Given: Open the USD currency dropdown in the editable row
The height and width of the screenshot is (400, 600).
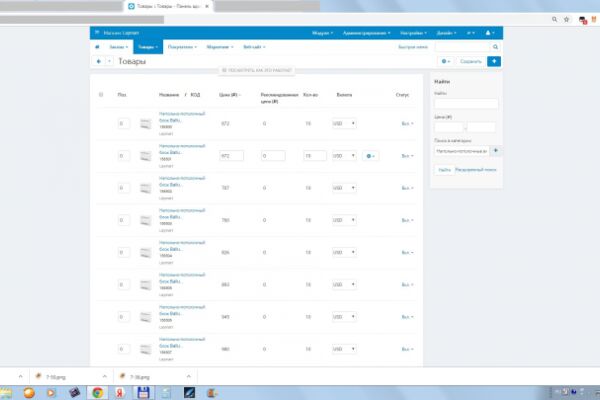Looking at the screenshot, I should click(x=344, y=156).
